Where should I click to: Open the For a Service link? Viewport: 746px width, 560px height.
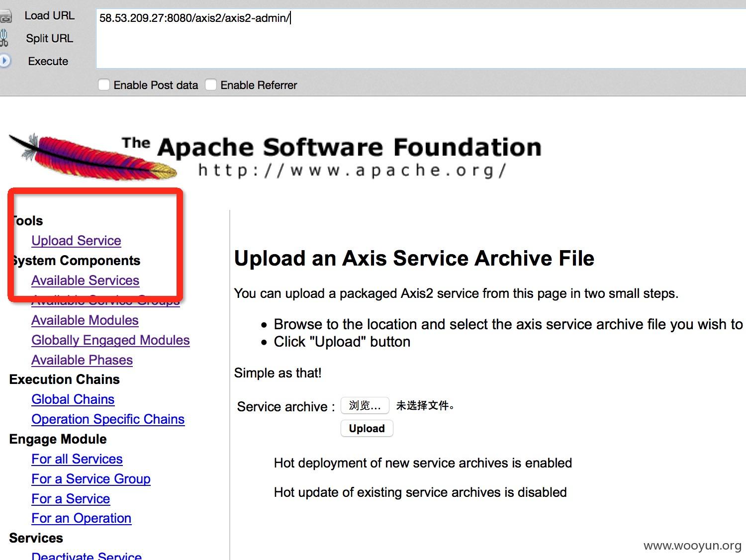click(x=71, y=499)
